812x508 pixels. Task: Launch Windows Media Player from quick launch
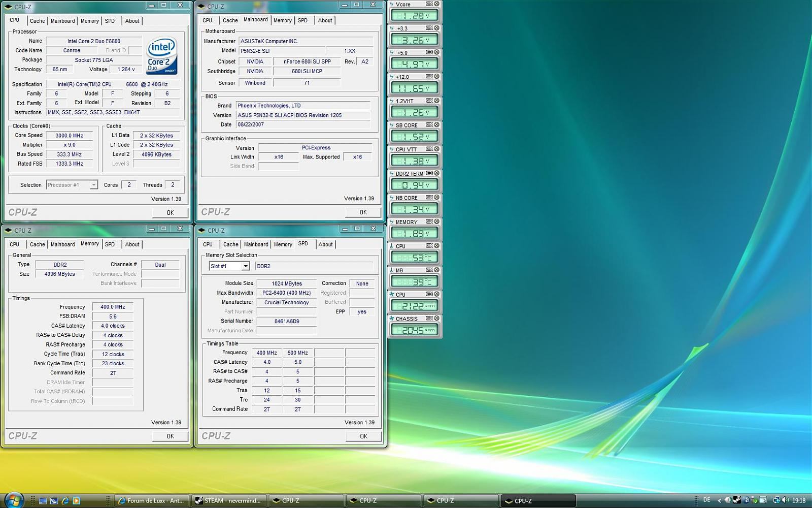(x=77, y=500)
